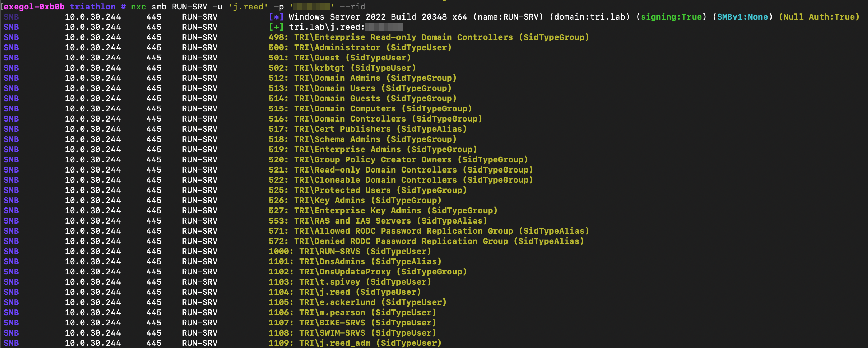Click the 'nxc' command in the prompt
The image size is (868, 348).
(x=138, y=7)
